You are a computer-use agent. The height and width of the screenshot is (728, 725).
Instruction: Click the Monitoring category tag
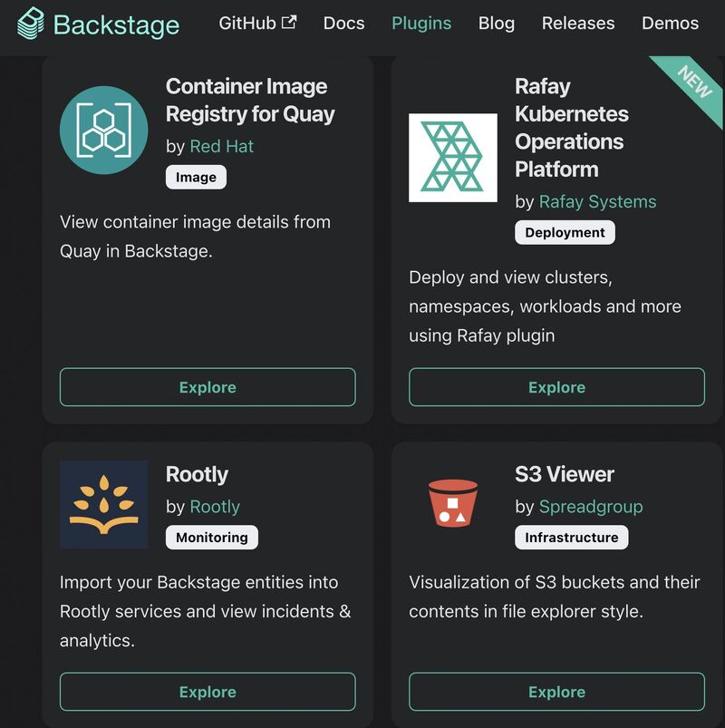click(x=212, y=538)
